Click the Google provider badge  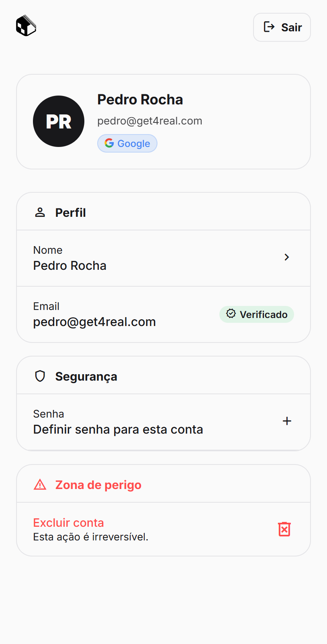127,143
